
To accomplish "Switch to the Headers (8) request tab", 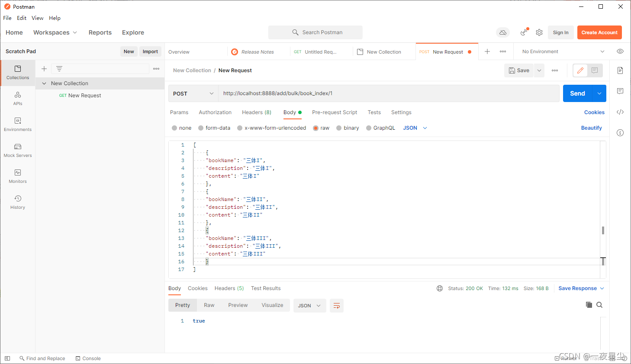I will [x=257, y=112].
